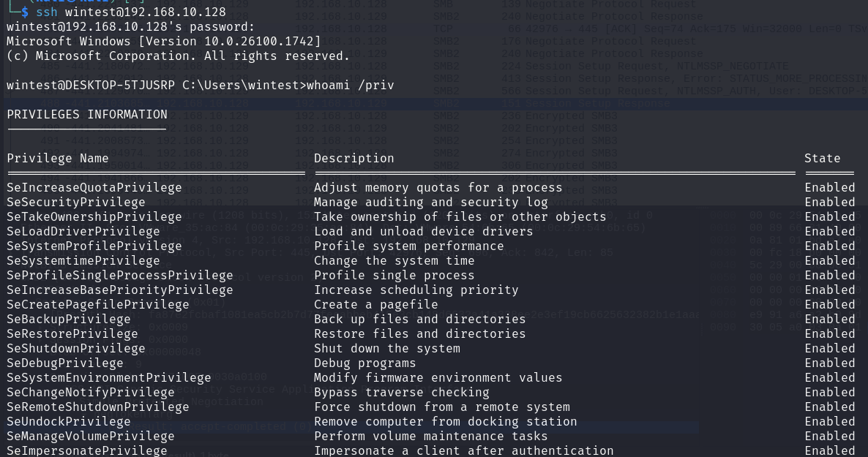Click the 'Privilege Name' column header

(x=58, y=159)
